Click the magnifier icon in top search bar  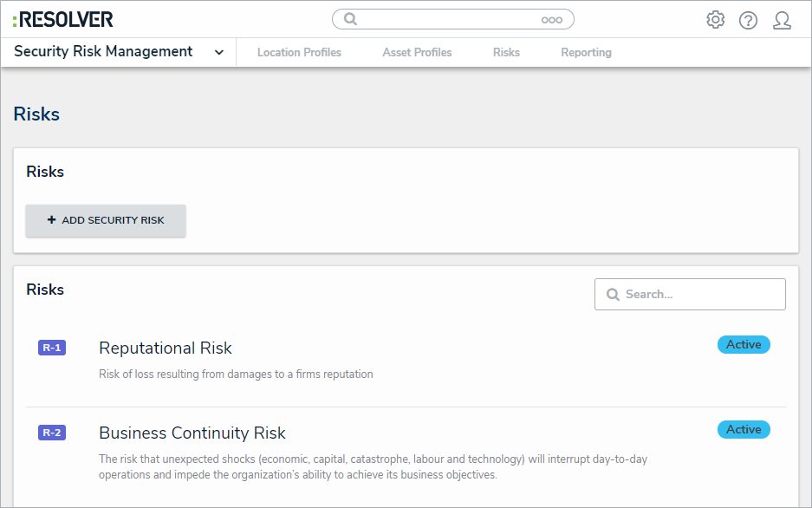click(x=350, y=19)
